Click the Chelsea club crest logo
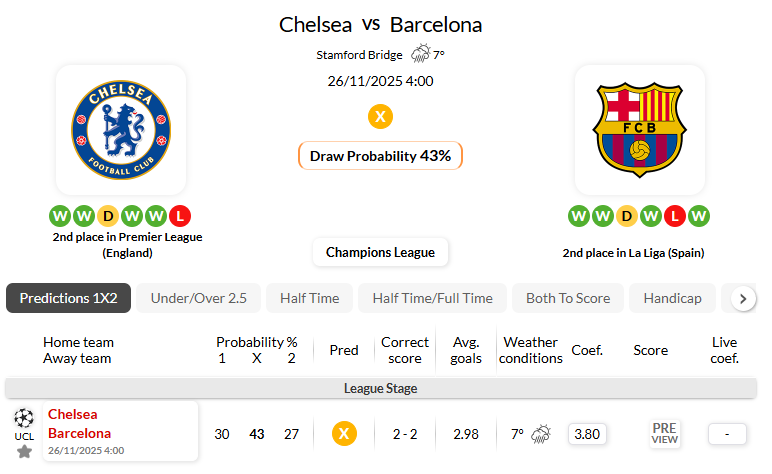Viewport: 772px width, 474px height. click(x=120, y=130)
